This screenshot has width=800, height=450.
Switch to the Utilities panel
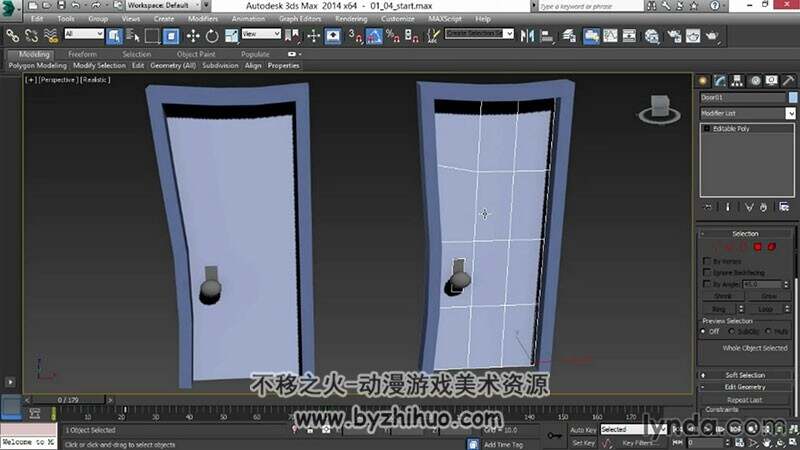point(789,81)
